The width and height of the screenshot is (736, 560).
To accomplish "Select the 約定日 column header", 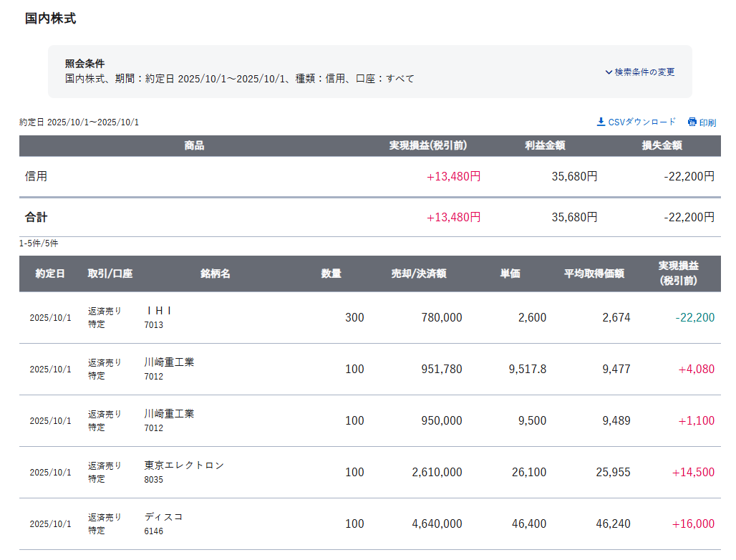I will [x=50, y=274].
